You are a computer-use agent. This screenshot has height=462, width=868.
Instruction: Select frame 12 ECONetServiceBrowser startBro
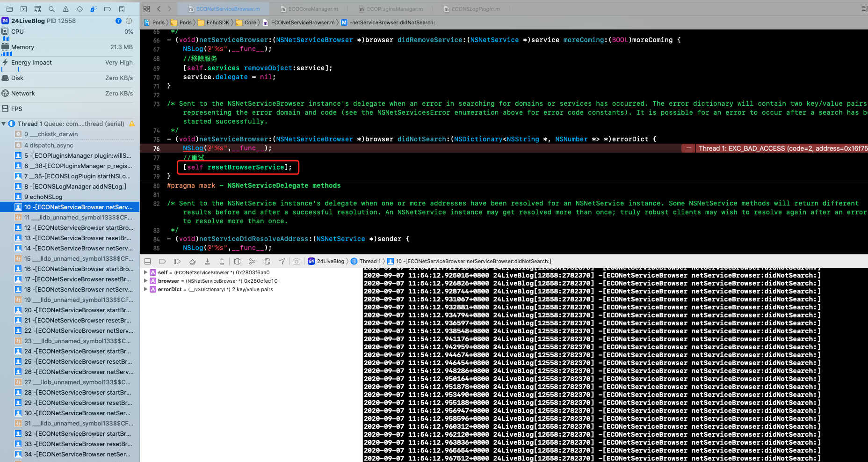[70, 228]
